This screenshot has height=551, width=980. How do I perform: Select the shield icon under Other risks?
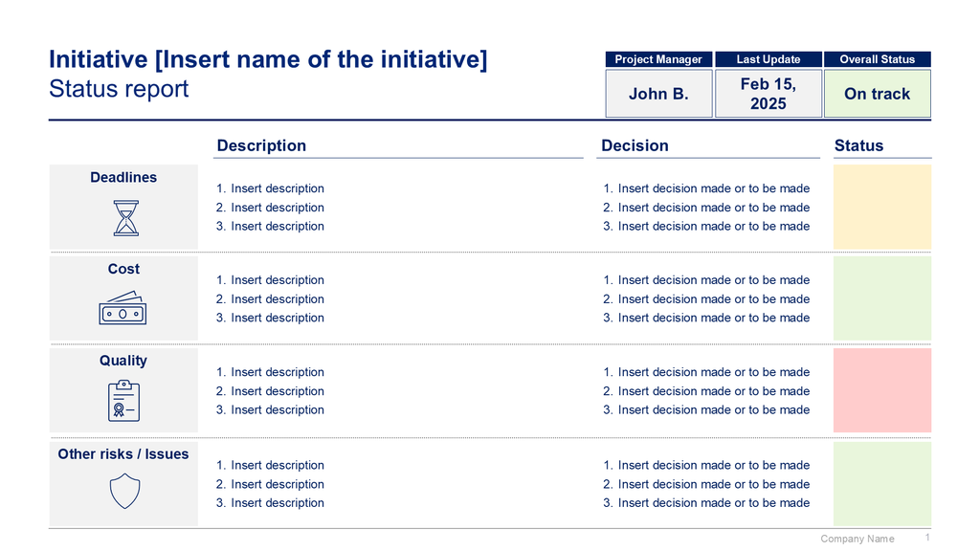tap(125, 492)
